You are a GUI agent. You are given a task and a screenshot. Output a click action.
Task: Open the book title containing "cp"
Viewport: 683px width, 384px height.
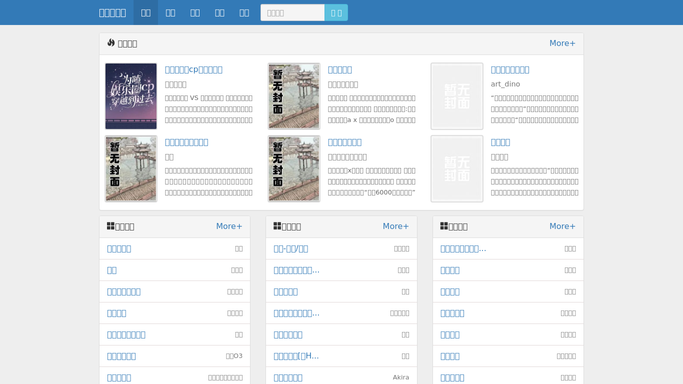tap(193, 70)
